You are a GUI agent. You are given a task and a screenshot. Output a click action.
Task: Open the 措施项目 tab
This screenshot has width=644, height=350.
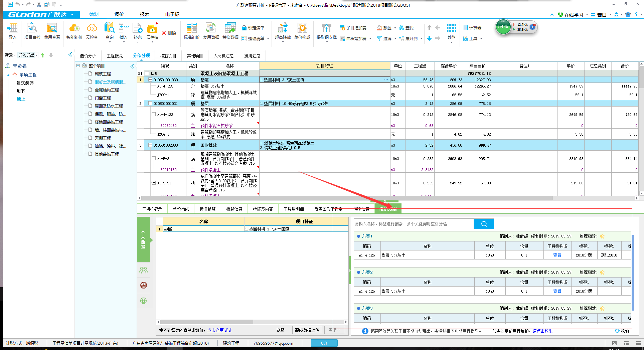coord(168,56)
